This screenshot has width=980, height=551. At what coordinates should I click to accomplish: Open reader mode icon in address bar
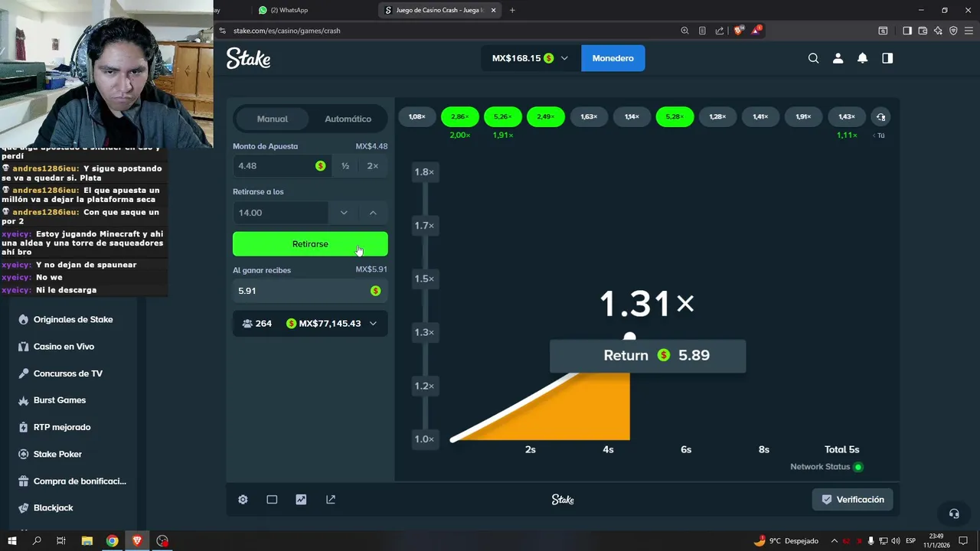(702, 31)
